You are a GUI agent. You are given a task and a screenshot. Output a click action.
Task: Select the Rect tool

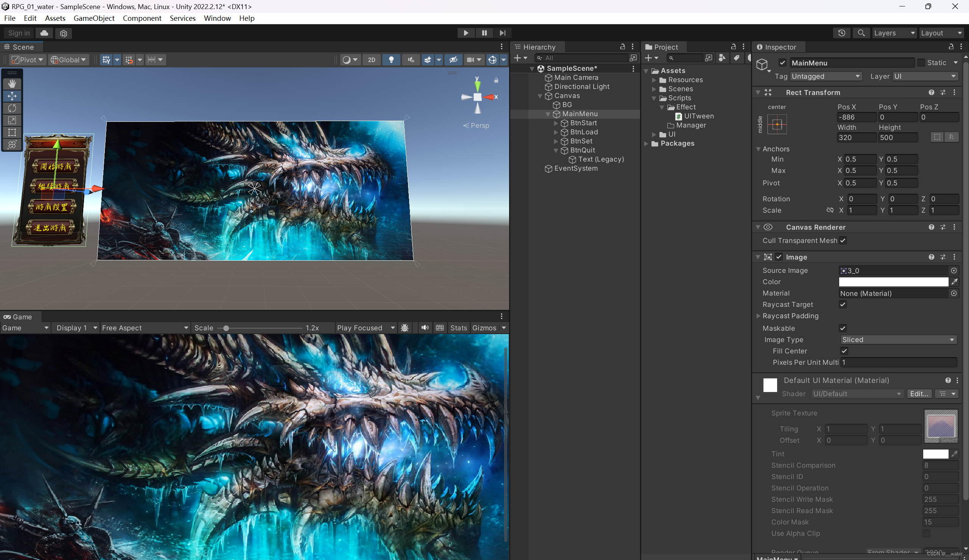(x=12, y=132)
